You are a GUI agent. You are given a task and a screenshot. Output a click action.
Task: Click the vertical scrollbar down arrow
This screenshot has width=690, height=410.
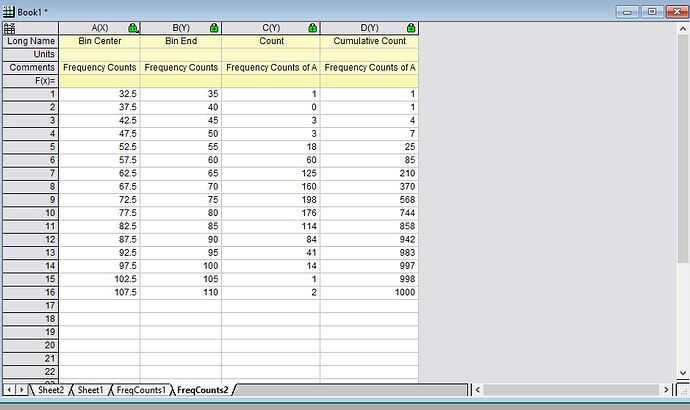[683, 373]
